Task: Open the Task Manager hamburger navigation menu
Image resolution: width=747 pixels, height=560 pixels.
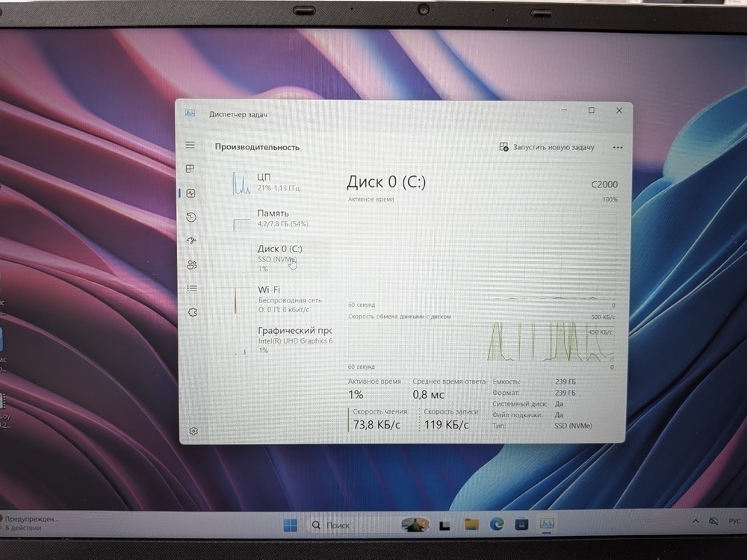Action: click(190, 145)
